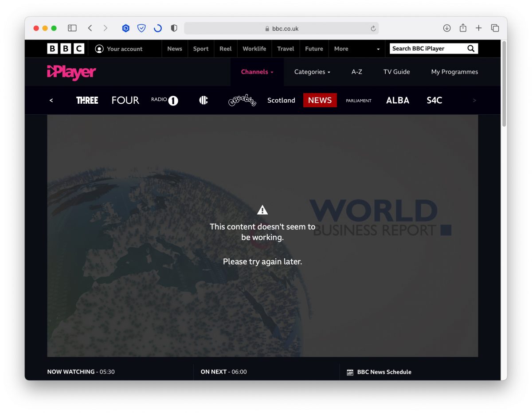The height and width of the screenshot is (413, 532).
Task: Open Your account sign-in
Action: 119,49
